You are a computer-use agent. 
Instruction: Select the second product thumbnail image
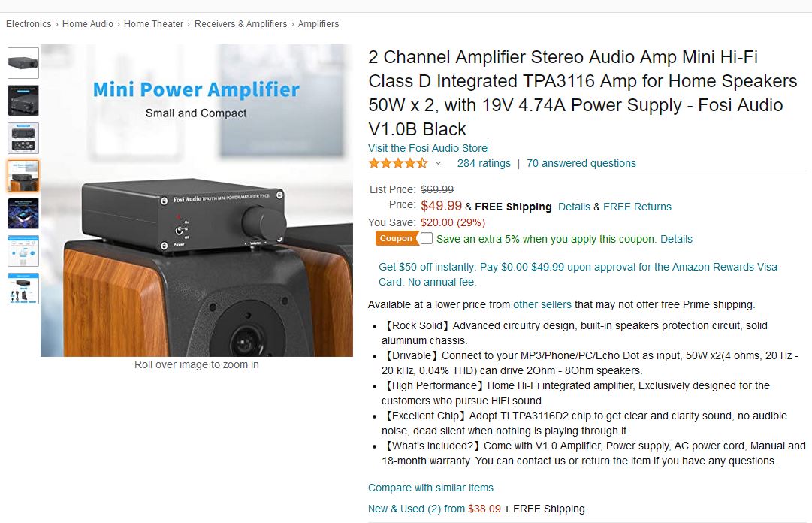tap(23, 101)
